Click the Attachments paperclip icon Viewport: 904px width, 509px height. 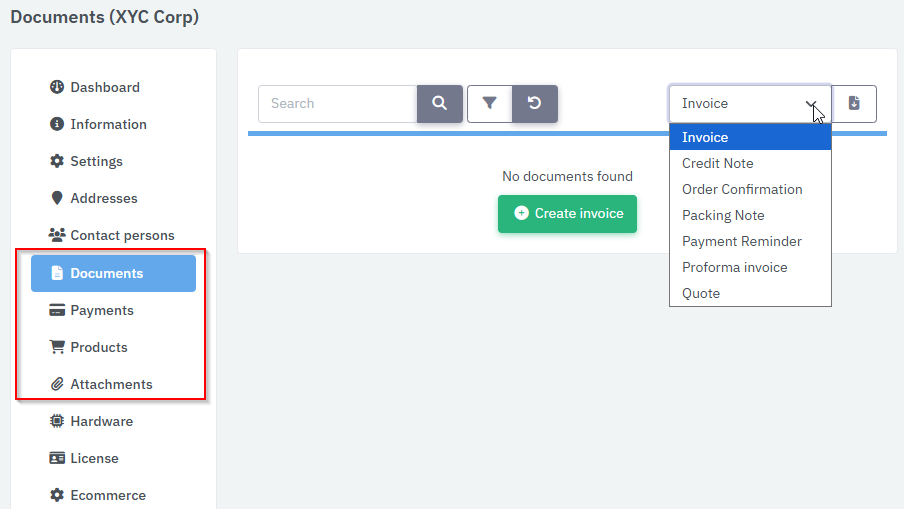pos(57,384)
